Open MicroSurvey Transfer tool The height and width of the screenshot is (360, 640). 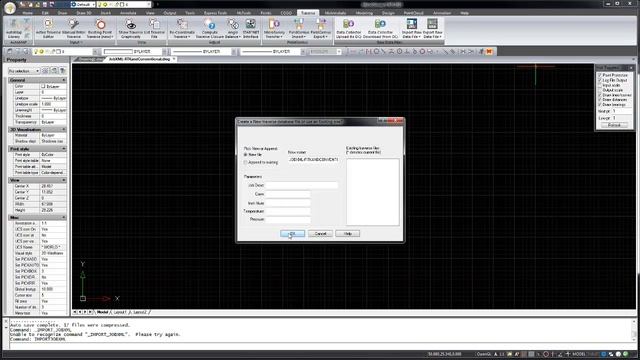coord(274,28)
